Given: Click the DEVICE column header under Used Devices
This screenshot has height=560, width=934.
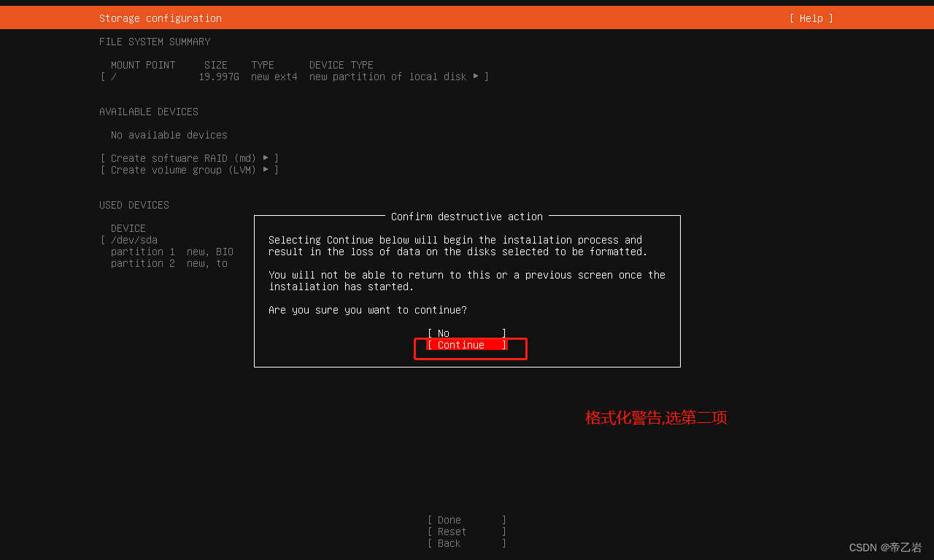Looking at the screenshot, I should point(128,228).
